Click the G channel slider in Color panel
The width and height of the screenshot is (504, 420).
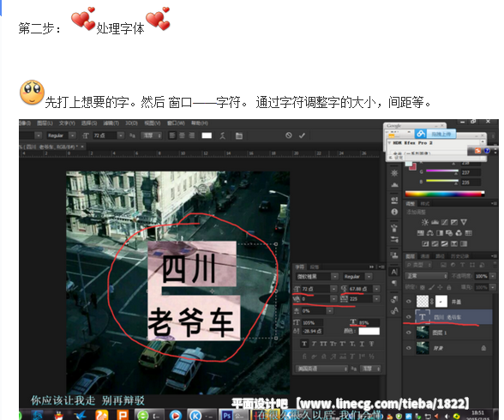(x=442, y=171)
